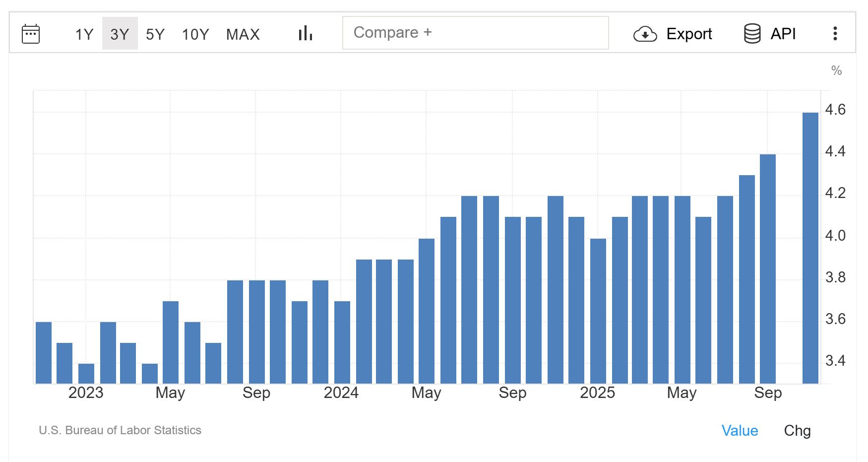Click the U.S. Bureau of Labor Statistics source
The height and width of the screenshot is (462, 868).
(x=120, y=430)
